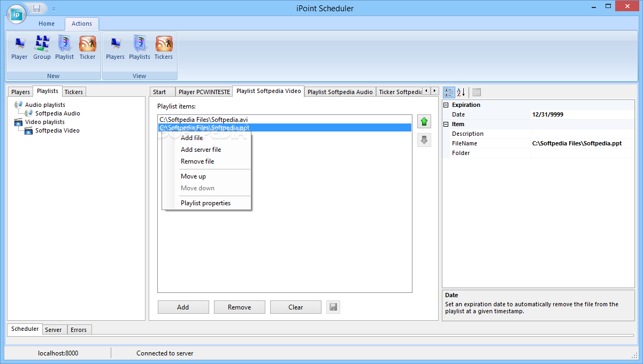The height and width of the screenshot is (364, 643).
Task: Select Softpedia Audio playlist in tree
Action: point(58,113)
